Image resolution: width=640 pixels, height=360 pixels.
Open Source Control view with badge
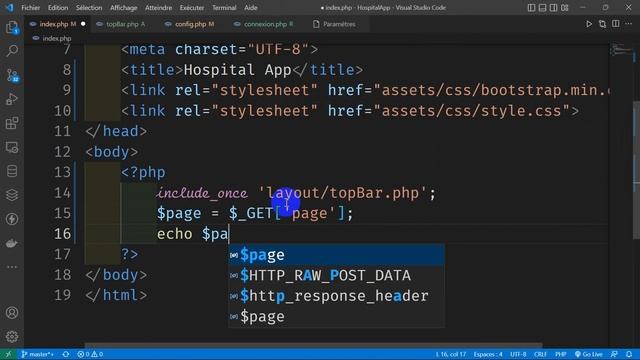(x=12, y=76)
